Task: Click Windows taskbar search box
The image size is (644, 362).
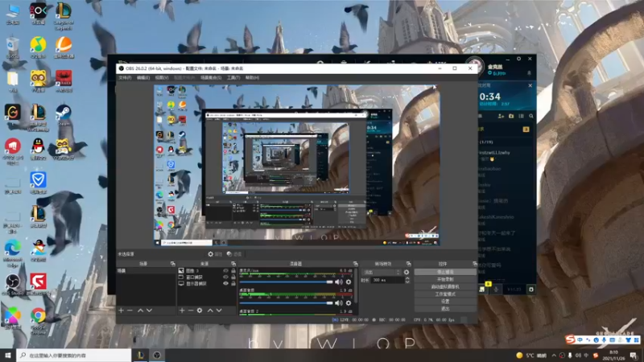Action: point(74,355)
